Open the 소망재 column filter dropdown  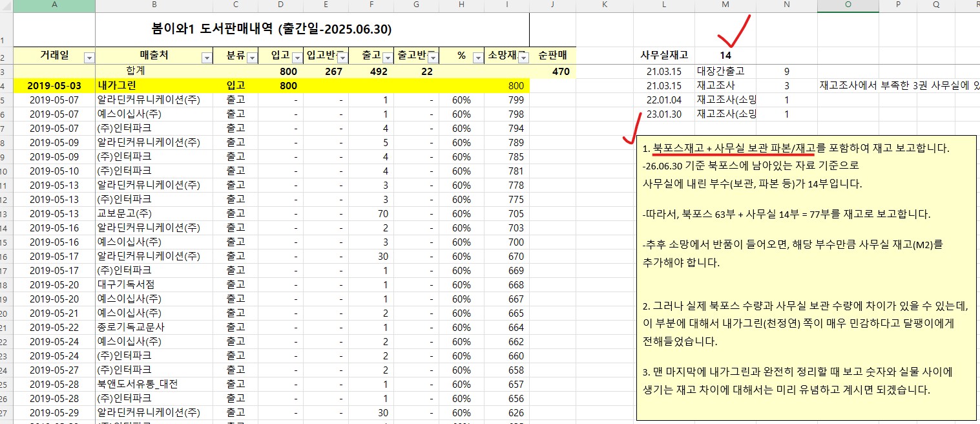pyautogui.click(x=523, y=58)
